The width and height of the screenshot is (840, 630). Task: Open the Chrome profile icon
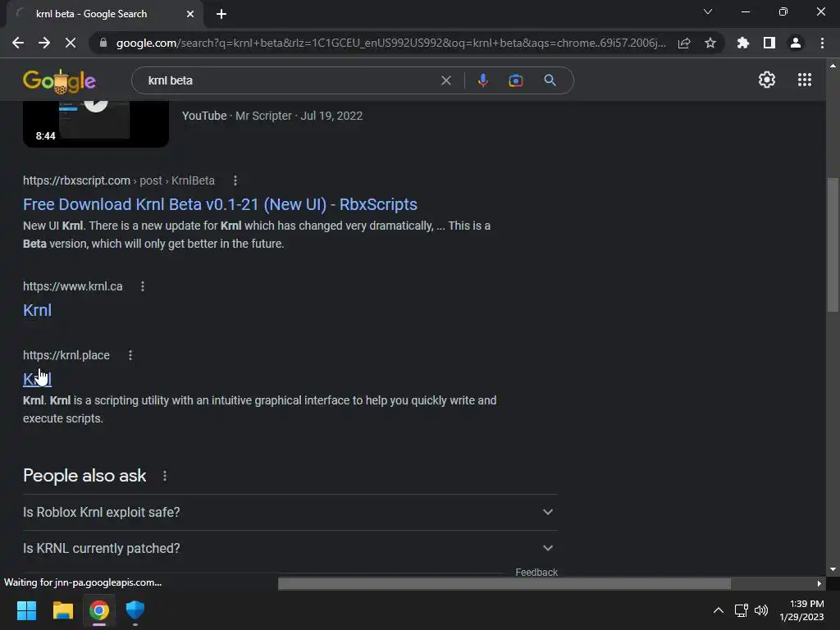coord(796,43)
